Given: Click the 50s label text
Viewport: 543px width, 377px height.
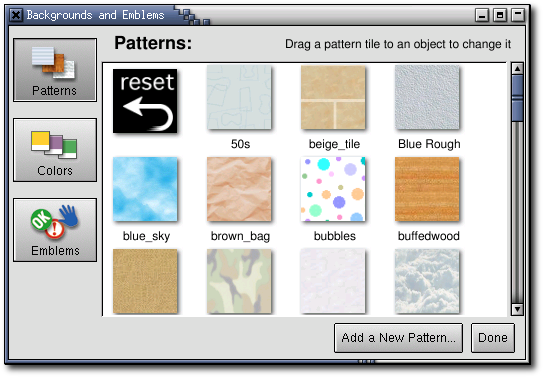Looking at the screenshot, I should [240, 144].
